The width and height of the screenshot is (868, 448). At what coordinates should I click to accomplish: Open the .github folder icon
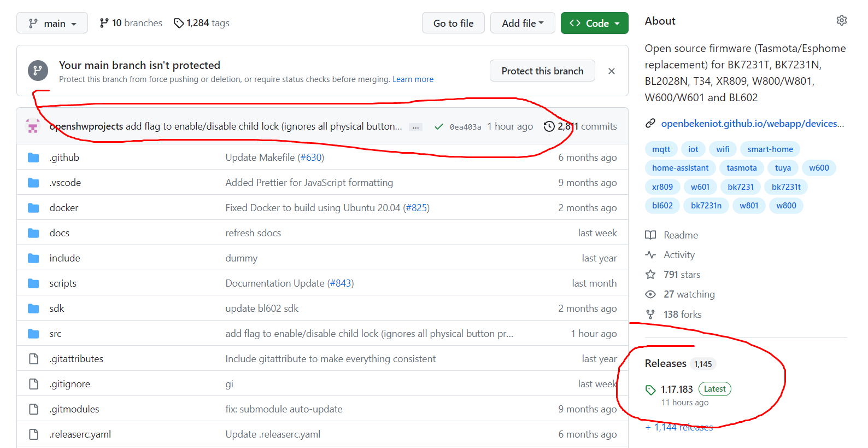click(33, 158)
